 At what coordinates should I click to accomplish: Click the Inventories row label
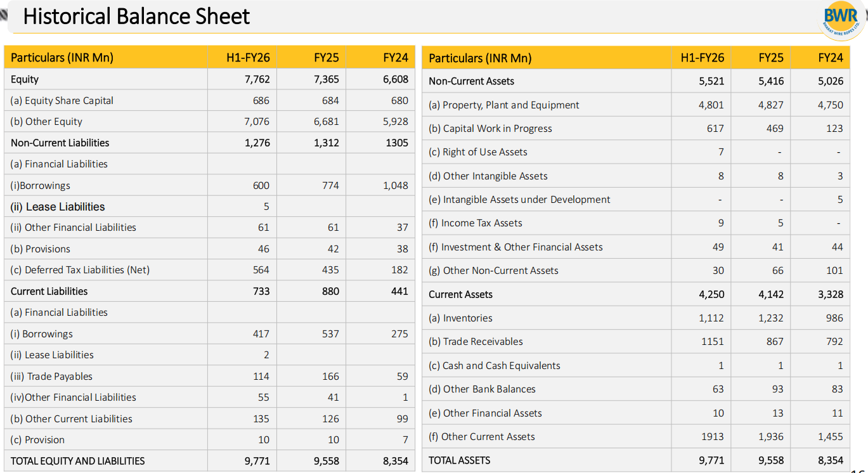(460, 318)
